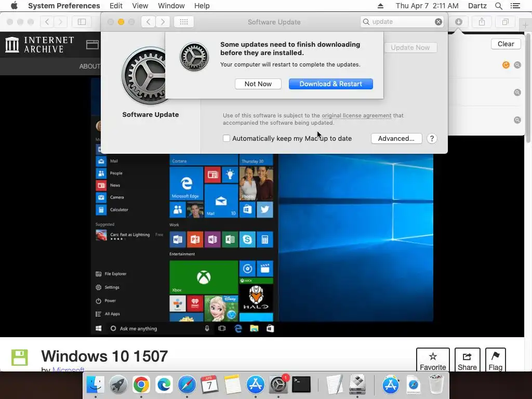This screenshot has width=532, height=399.
Task: Open Calendar showing April 7 in Dock
Action: [210, 385]
